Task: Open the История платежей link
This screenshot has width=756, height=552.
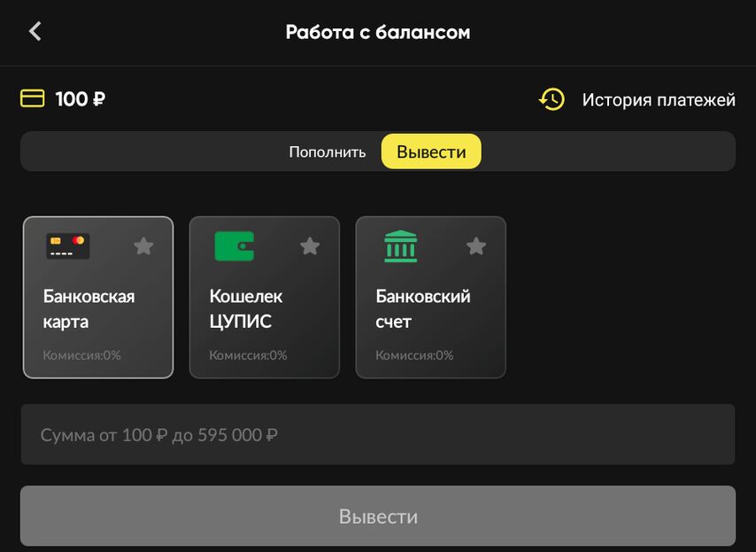Action: pos(659,100)
